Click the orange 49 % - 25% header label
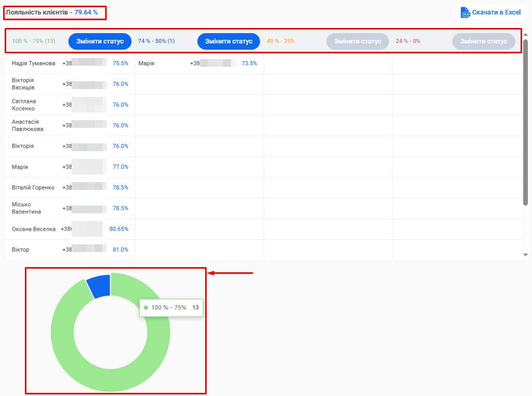The height and width of the screenshot is (396, 532). tap(281, 41)
